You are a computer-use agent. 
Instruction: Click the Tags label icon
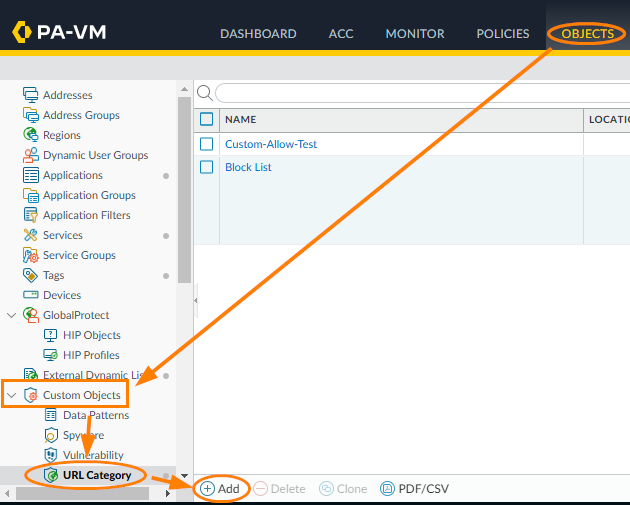(x=31, y=275)
